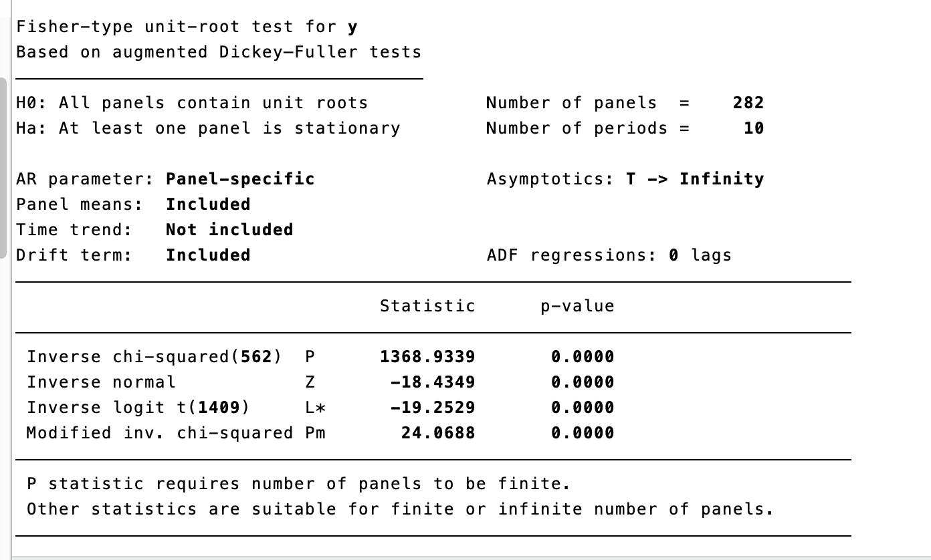
Task: Click the Inverse logit t(1409) row label
Action: (x=138, y=408)
